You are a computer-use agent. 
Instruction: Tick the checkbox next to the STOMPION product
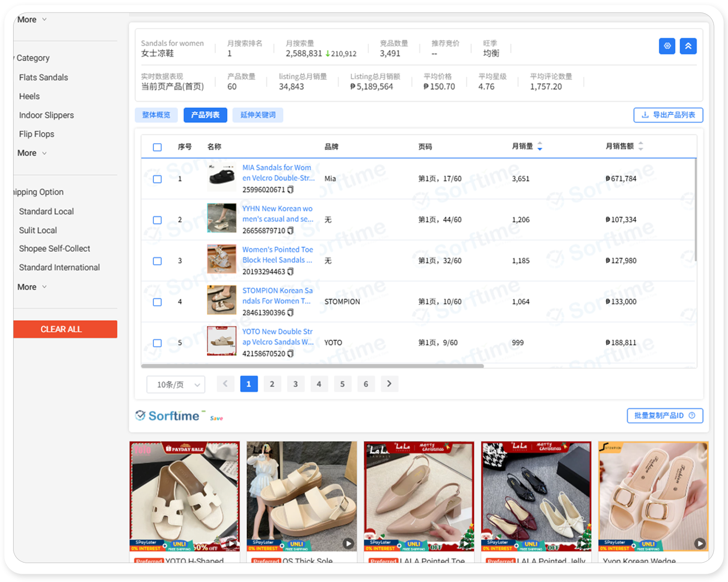(x=157, y=302)
